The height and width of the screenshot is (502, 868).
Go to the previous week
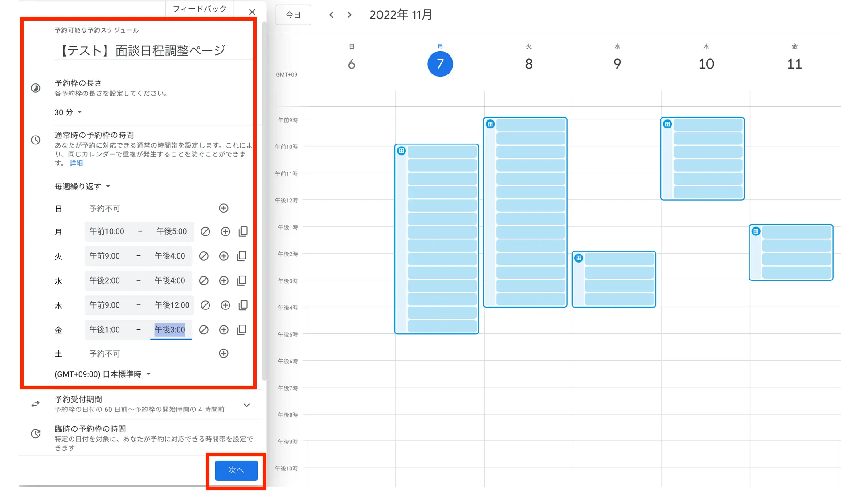point(331,15)
